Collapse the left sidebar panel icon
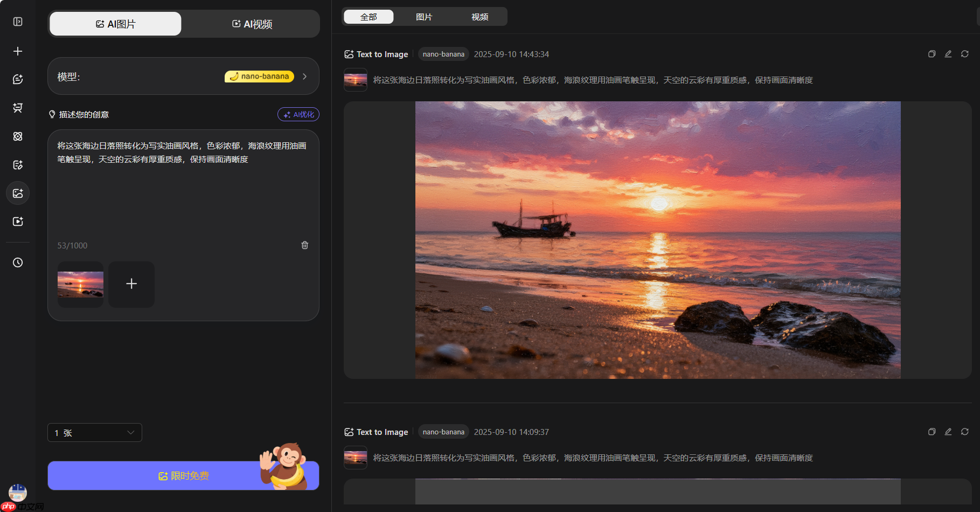The width and height of the screenshot is (980, 512). point(18,22)
